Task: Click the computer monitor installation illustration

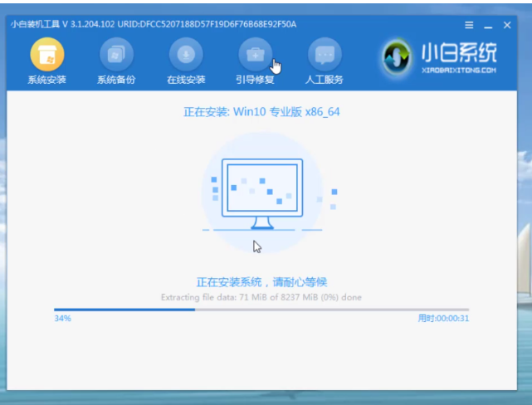Action: [262, 193]
